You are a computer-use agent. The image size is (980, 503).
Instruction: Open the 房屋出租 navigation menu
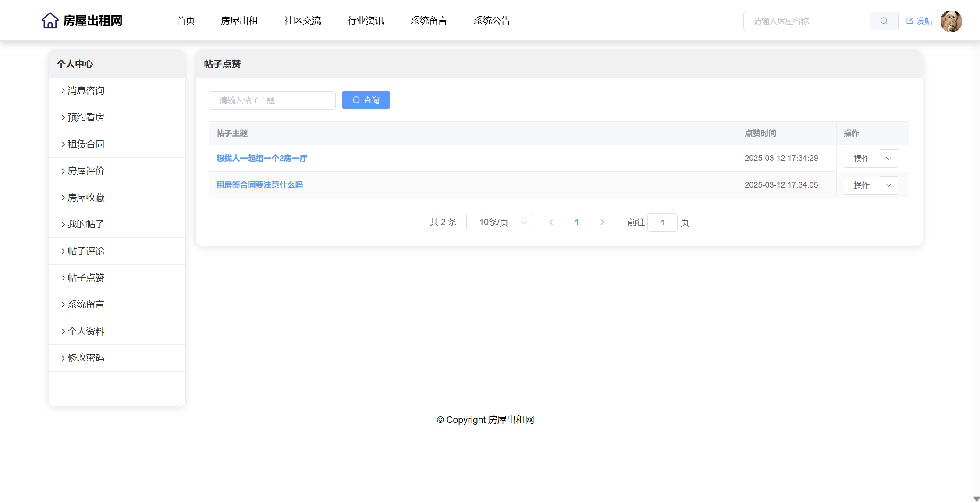pyautogui.click(x=239, y=21)
